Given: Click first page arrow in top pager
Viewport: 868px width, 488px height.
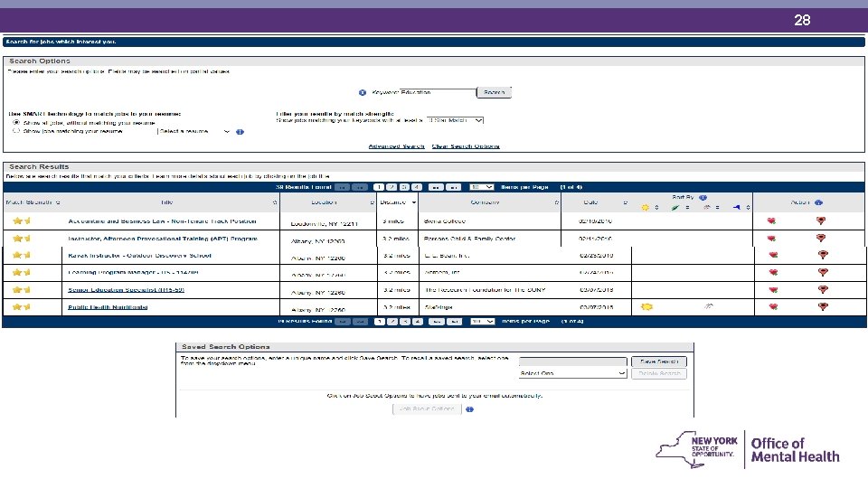Looking at the screenshot, I should pyautogui.click(x=342, y=188).
